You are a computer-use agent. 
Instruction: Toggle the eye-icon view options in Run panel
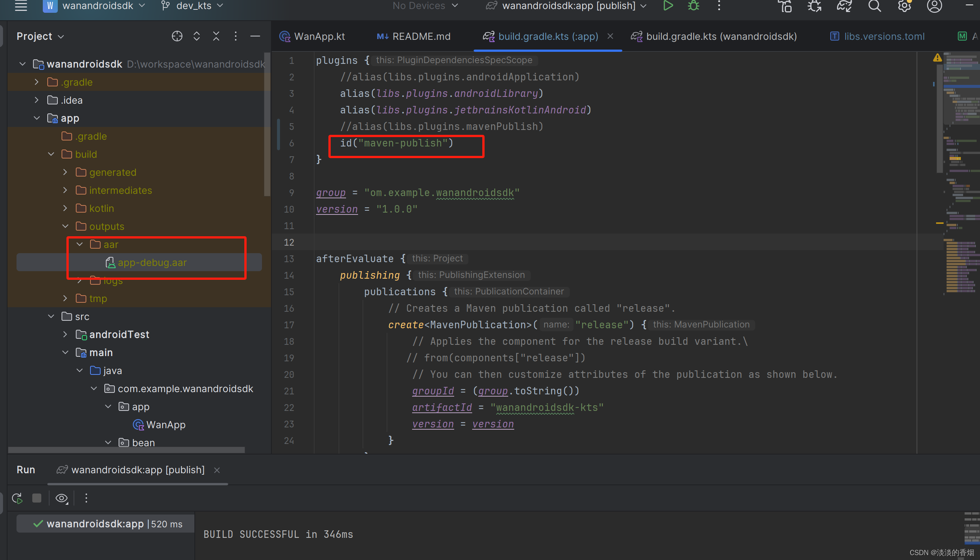click(x=62, y=498)
